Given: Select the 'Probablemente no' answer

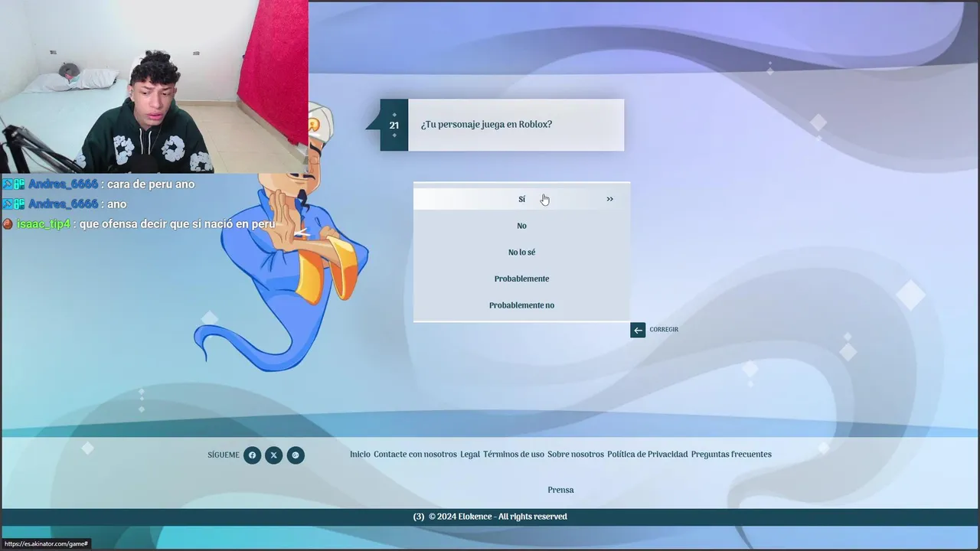Looking at the screenshot, I should coord(521,305).
